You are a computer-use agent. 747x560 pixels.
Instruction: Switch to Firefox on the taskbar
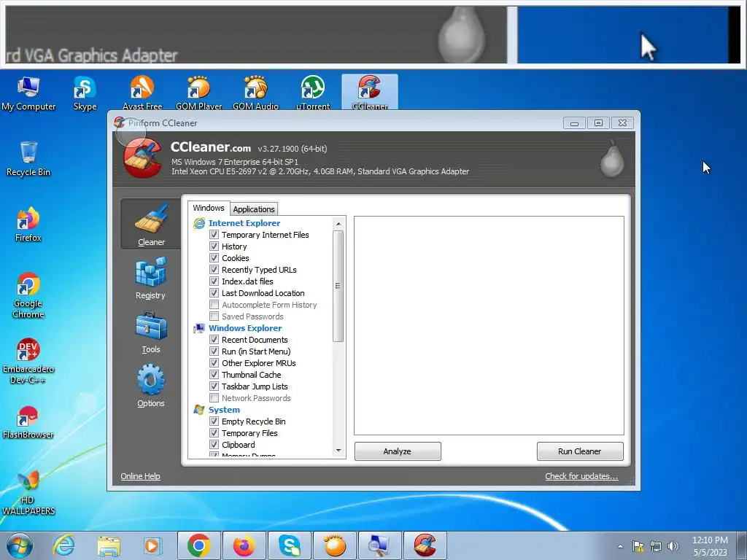coord(244,545)
